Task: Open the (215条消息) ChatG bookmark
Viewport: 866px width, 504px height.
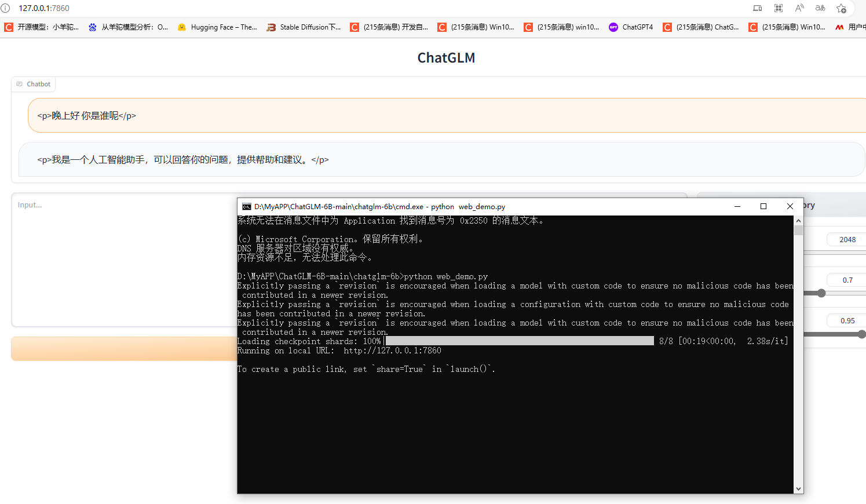Action: tap(701, 27)
